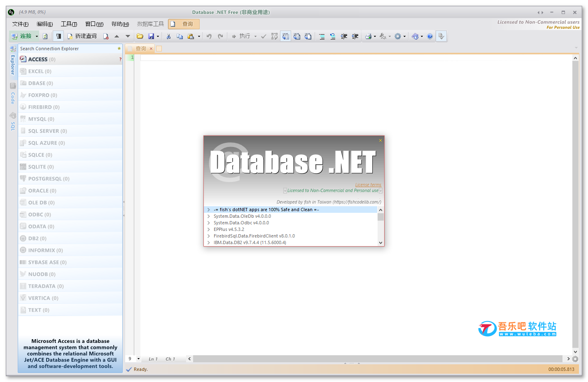Click the red question mark on ACCESS row

120,60
